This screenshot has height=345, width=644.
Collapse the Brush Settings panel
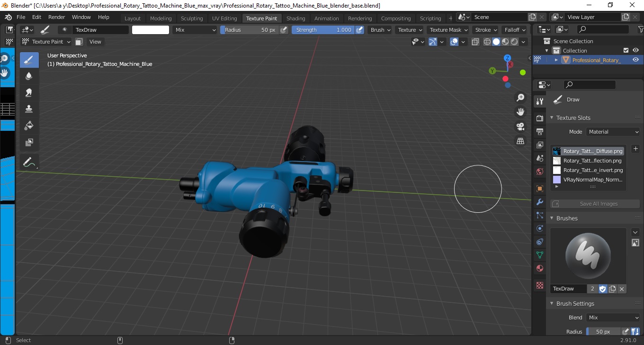pyautogui.click(x=552, y=303)
